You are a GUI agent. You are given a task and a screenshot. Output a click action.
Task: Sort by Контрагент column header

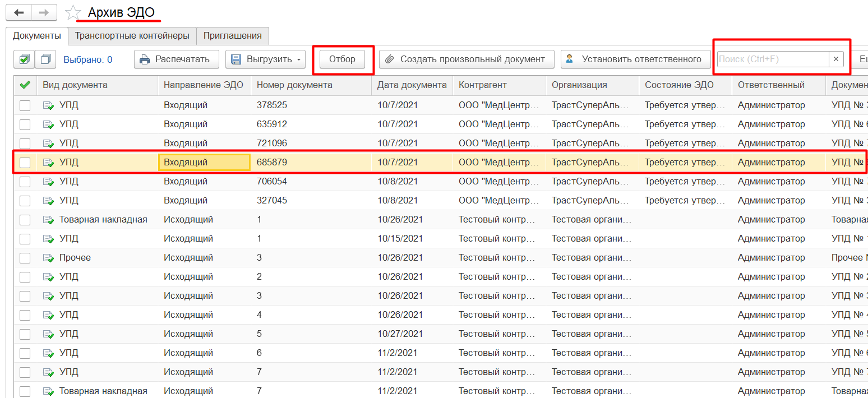(500, 85)
